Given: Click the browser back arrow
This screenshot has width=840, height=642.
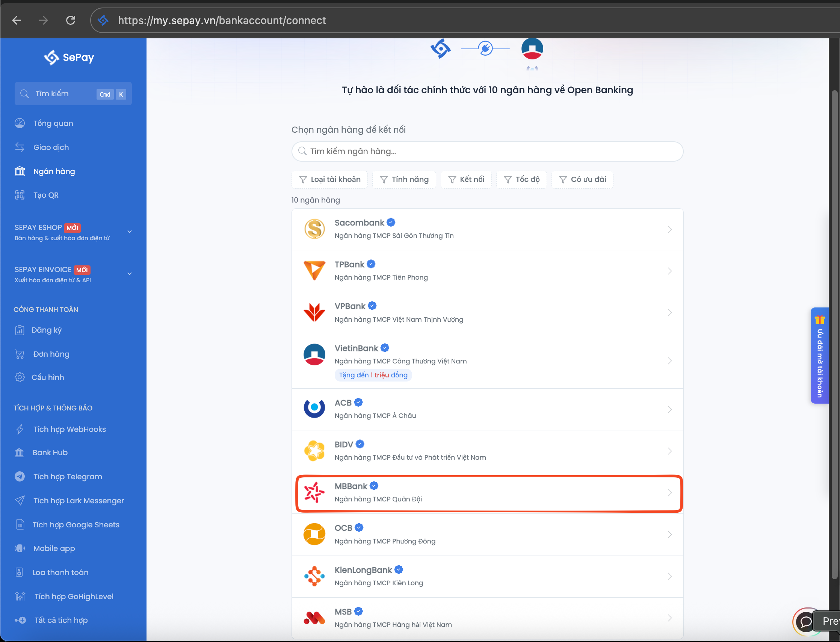Looking at the screenshot, I should pos(17,20).
